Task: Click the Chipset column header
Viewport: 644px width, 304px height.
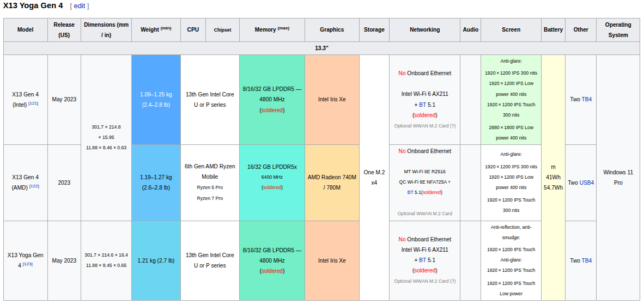Action: (222, 29)
